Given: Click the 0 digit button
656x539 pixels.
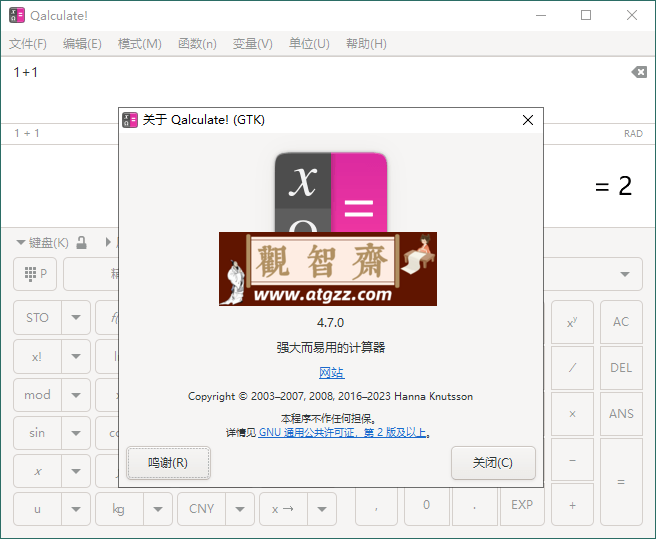Looking at the screenshot, I should click(x=426, y=505).
